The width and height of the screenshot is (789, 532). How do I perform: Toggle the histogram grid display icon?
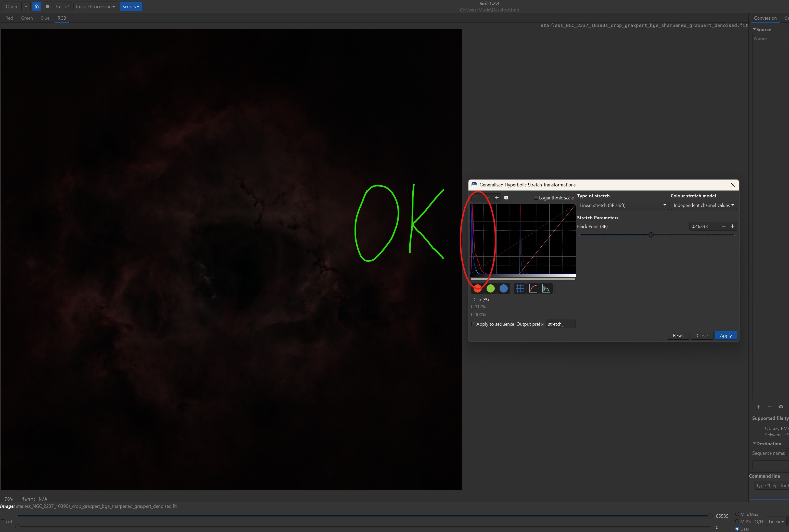click(x=520, y=288)
